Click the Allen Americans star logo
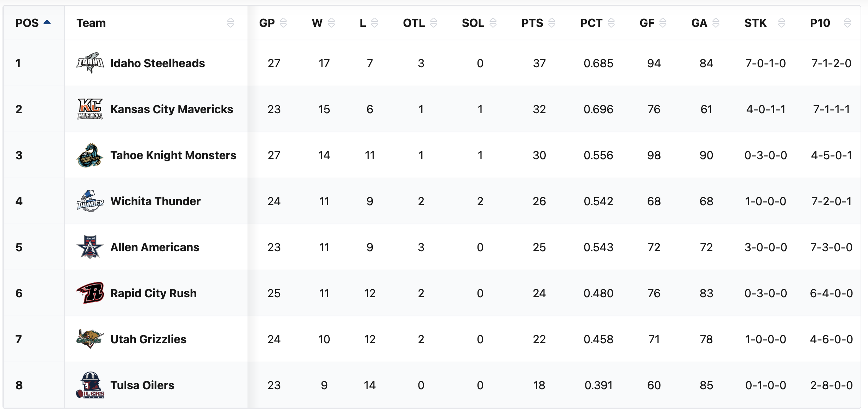The height and width of the screenshot is (414, 868). point(90,247)
